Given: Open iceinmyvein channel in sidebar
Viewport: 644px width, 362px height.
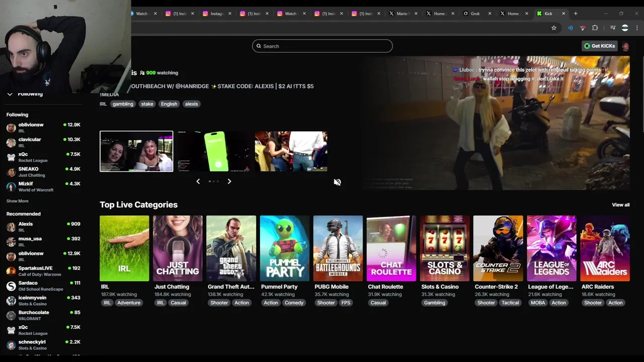Looking at the screenshot, I should tap(43, 300).
